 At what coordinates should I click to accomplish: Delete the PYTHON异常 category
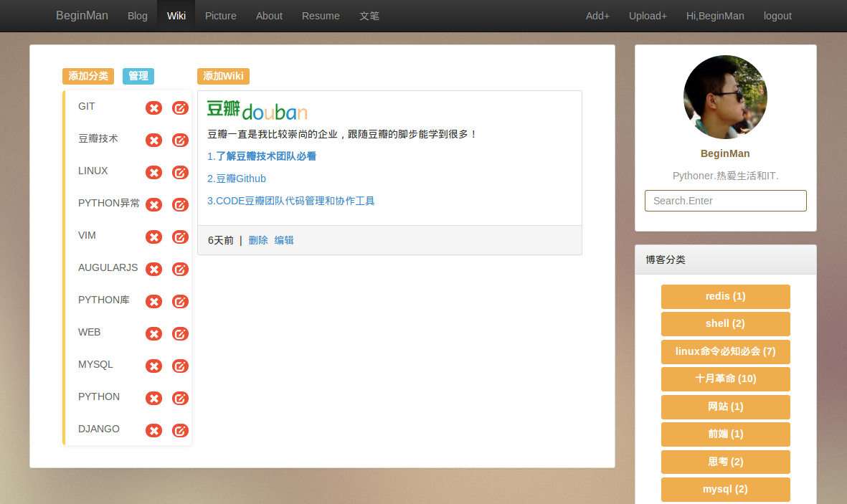(154, 205)
